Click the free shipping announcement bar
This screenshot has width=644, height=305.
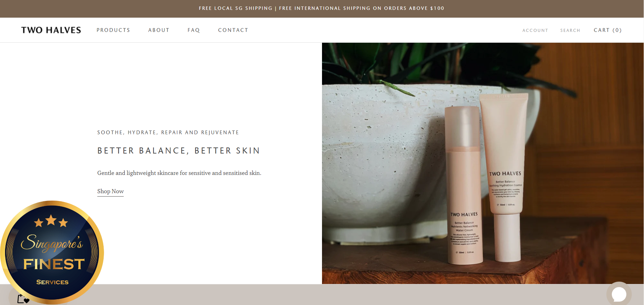click(x=322, y=8)
